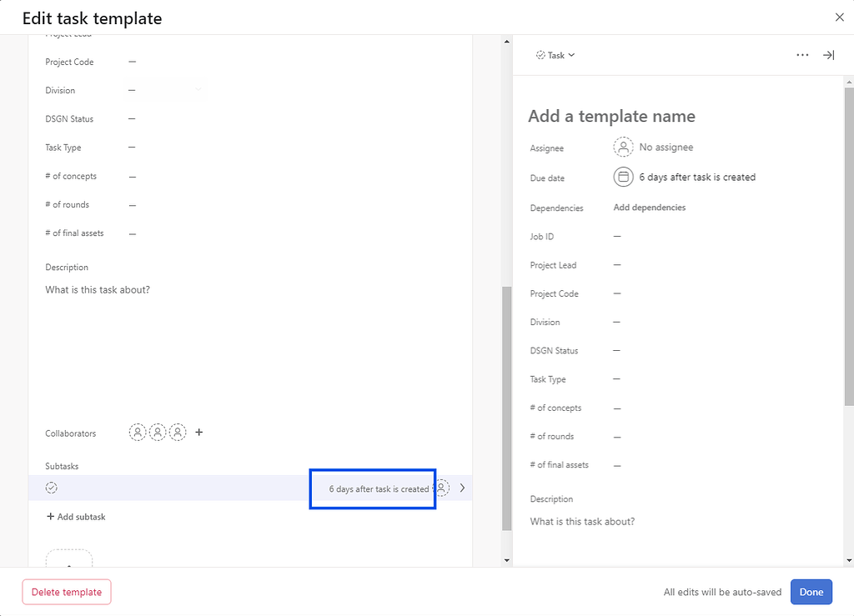Click Delete template
854x616 pixels.
click(x=67, y=592)
